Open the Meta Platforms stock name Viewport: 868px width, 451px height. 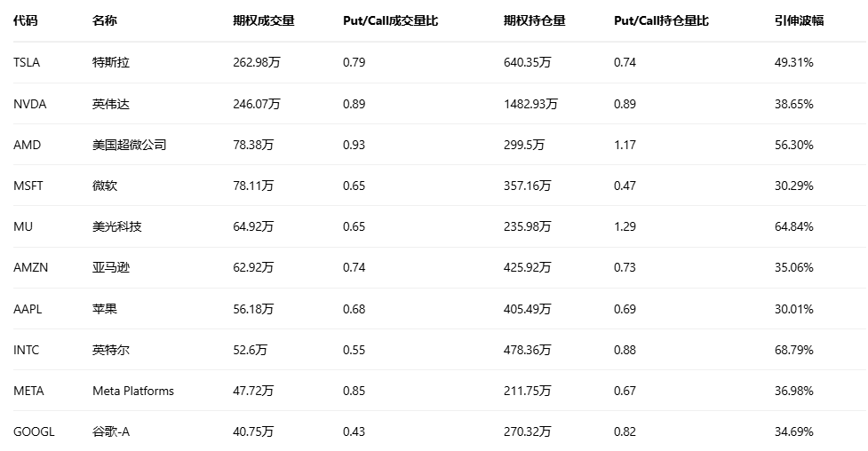133,391
